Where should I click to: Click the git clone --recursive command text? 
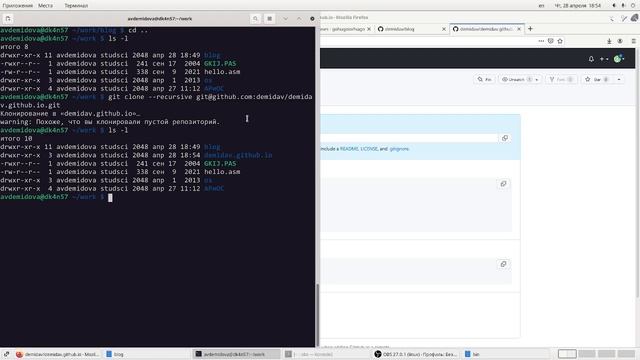156,101
